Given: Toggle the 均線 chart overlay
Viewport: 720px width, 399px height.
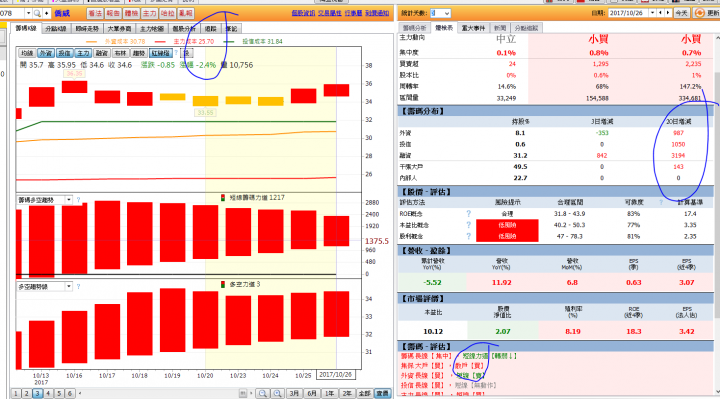Looking at the screenshot, I should click(27, 53).
